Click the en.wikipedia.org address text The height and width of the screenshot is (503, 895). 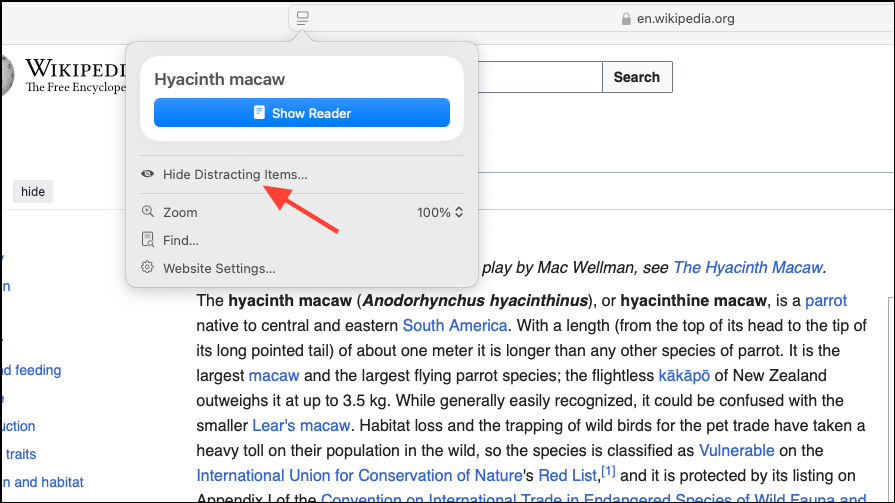[686, 19]
